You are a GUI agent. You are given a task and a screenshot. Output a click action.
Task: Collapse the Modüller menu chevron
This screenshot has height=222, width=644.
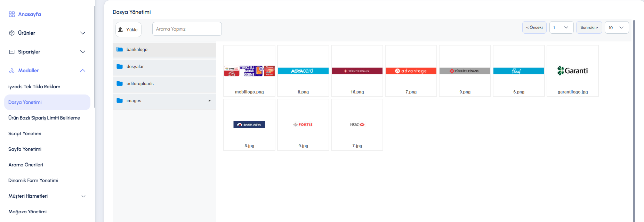tap(83, 71)
